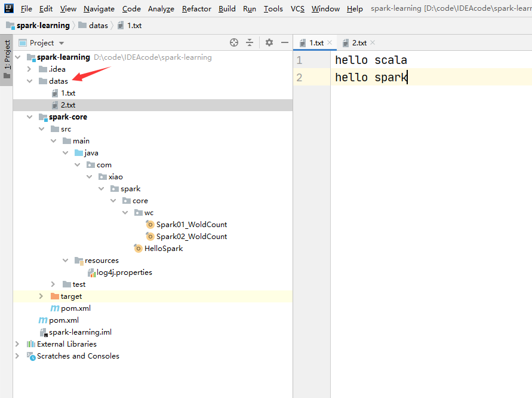This screenshot has width=532, height=398.
Task: Open the Spark02_WoldCount class
Action: coord(191,237)
